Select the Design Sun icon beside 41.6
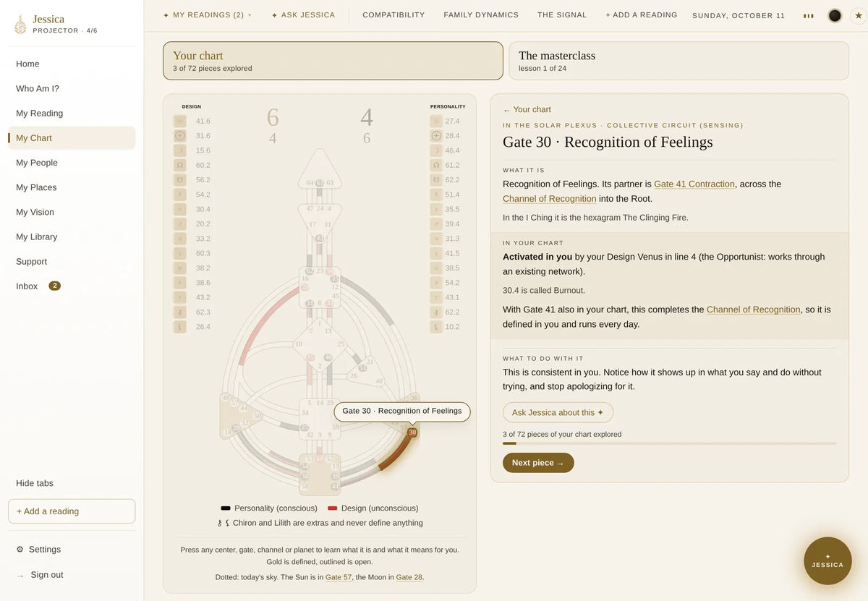Image resolution: width=868 pixels, height=601 pixels. (180, 122)
